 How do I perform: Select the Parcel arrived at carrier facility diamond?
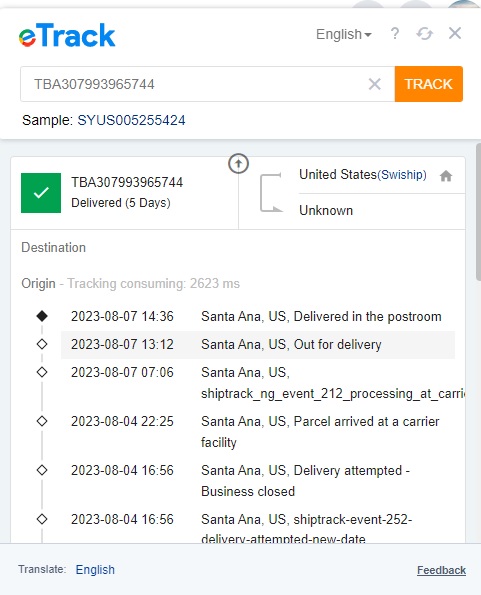(42, 421)
